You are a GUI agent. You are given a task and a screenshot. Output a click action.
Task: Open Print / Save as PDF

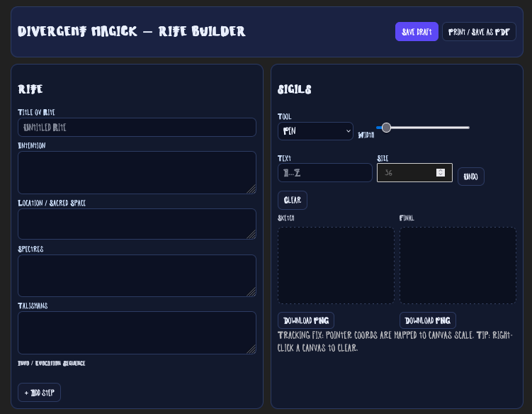click(x=479, y=32)
